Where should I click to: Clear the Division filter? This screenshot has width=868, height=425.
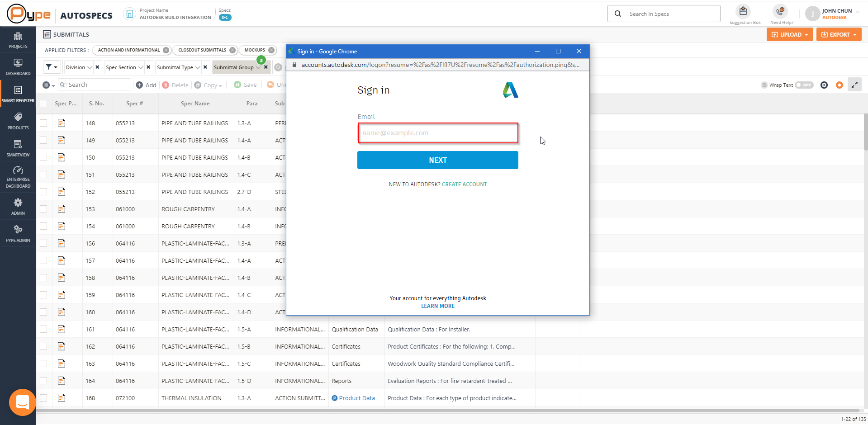(97, 67)
